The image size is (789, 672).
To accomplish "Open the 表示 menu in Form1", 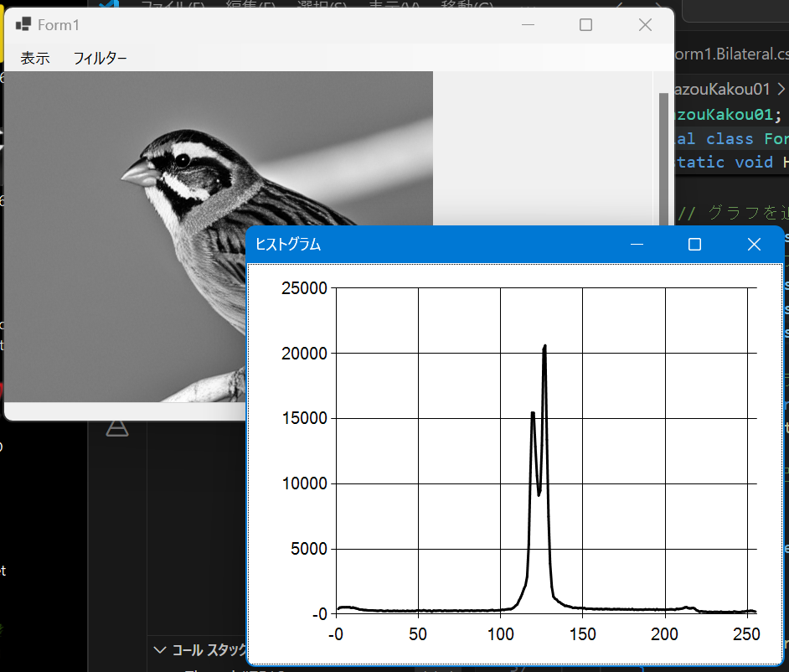I will (34, 58).
